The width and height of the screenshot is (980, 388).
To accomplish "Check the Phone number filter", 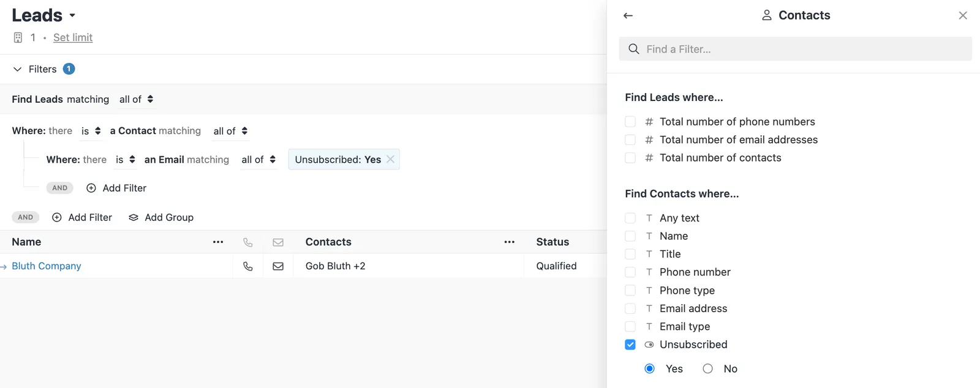I will [630, 272].
